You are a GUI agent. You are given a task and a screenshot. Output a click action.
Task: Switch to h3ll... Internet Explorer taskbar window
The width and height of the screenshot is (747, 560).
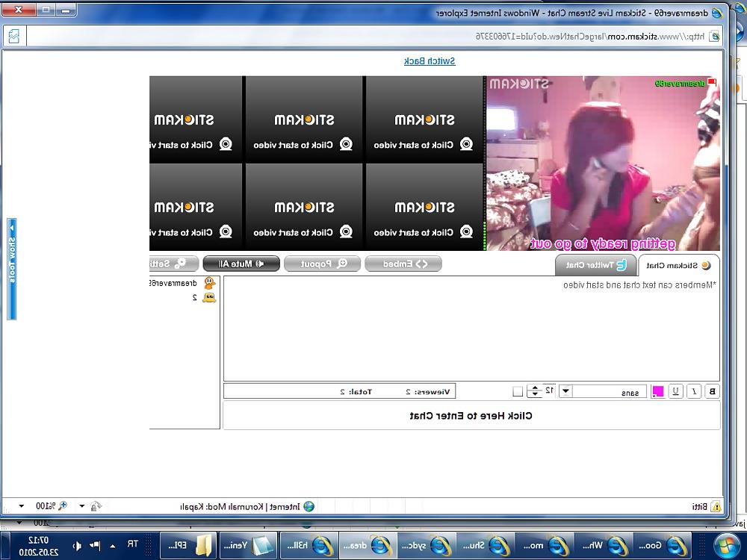click(308, 546)
